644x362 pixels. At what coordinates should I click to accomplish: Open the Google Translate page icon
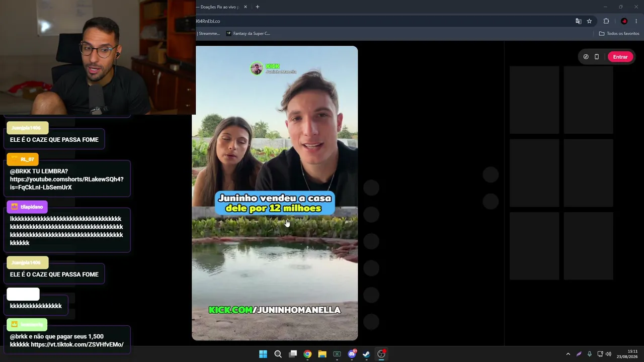(579, 21)
